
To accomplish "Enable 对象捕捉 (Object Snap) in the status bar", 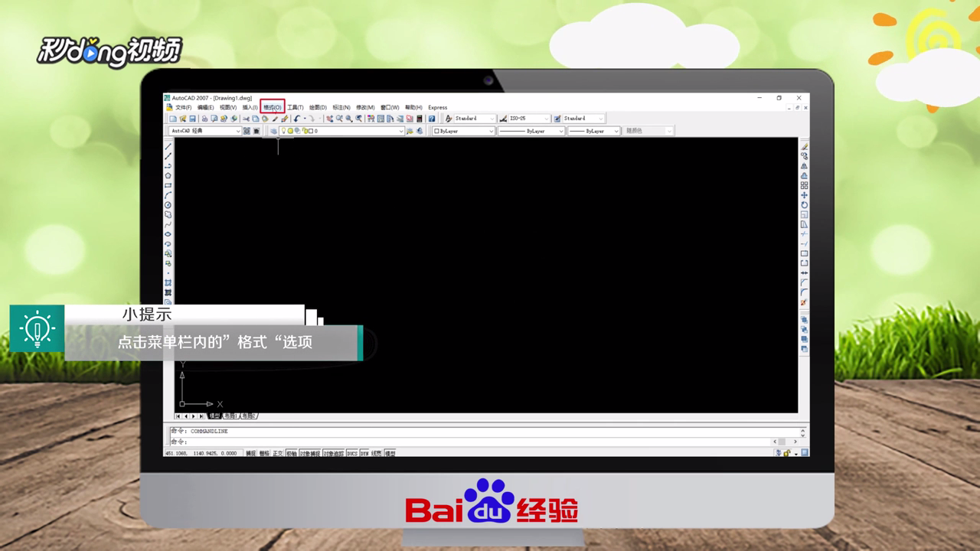I will click(309, 452).
